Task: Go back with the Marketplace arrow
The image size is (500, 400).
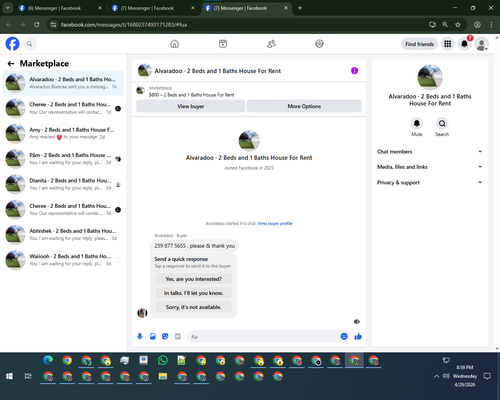Action: tap(11, 63)
